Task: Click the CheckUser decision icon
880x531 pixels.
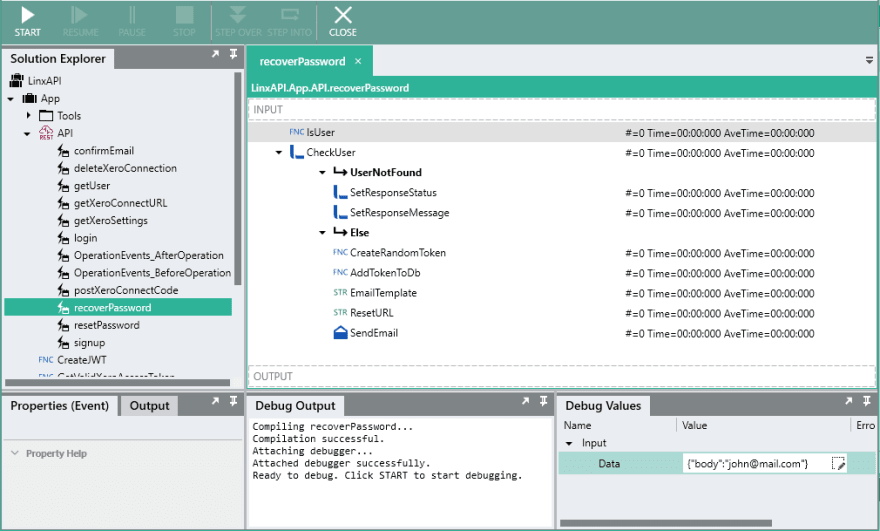Action: pos(296,152)
